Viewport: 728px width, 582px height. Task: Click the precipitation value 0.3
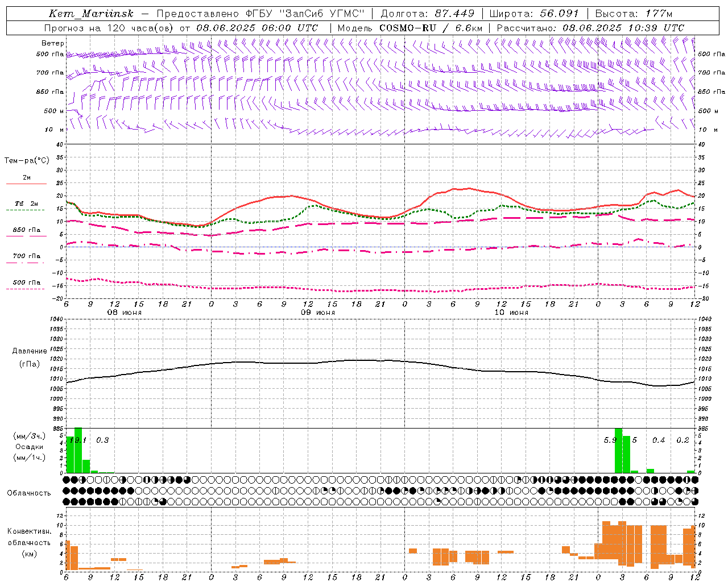pyautogui.click(x=102, y=440)
